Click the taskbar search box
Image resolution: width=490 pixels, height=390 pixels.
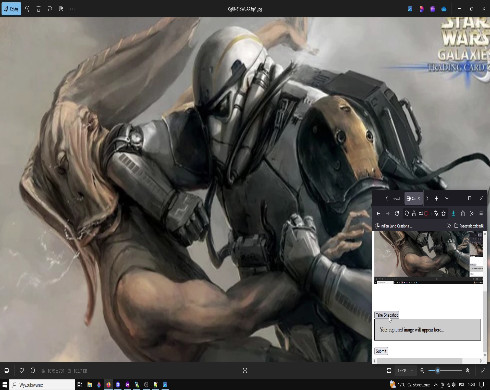coord(42,385)
